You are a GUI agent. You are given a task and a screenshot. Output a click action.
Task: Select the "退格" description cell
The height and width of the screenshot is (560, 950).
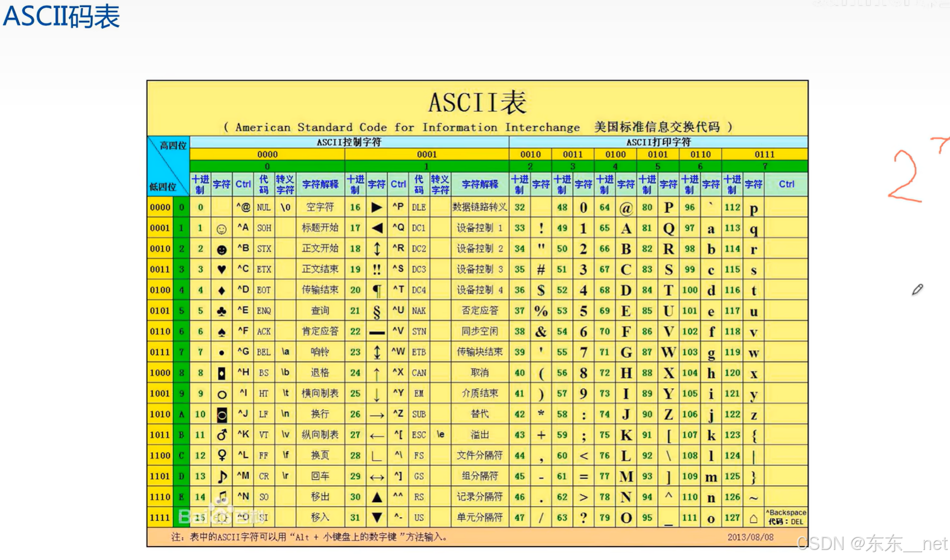pyautogui.click(x=320, y=373)
